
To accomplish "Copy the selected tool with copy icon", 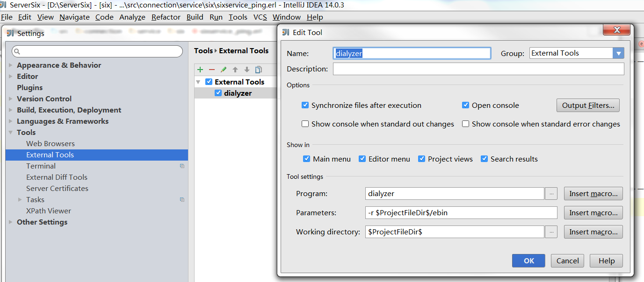I will (x=259, y=70).
